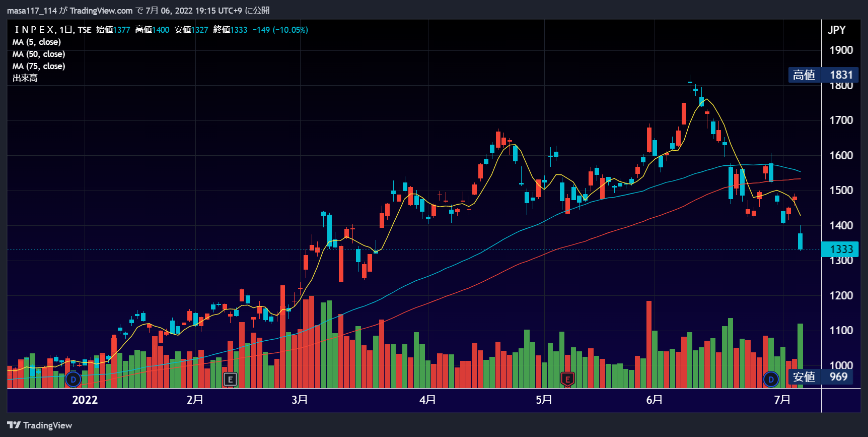Select the MA (5, close) indicator label
The width and height of the screenshot is (868, 437).
coord(37,42)
